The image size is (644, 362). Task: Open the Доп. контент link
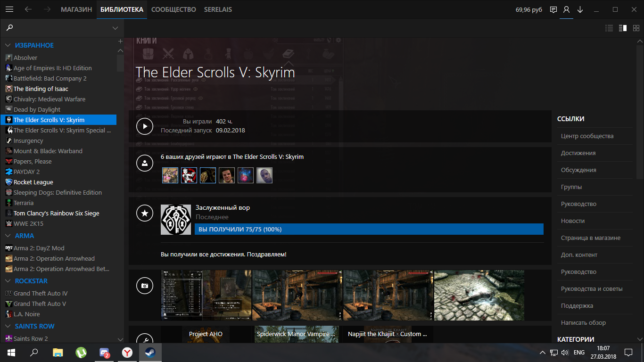tap(579, 255)
